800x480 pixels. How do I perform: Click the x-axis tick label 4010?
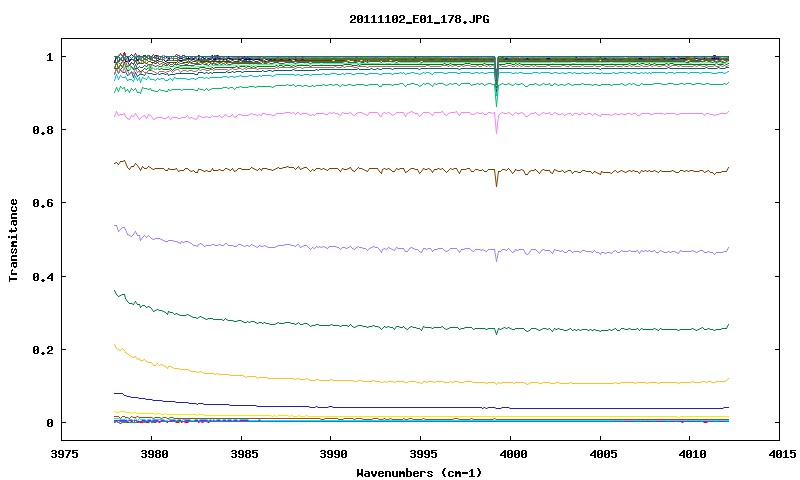tap(692, 454)
